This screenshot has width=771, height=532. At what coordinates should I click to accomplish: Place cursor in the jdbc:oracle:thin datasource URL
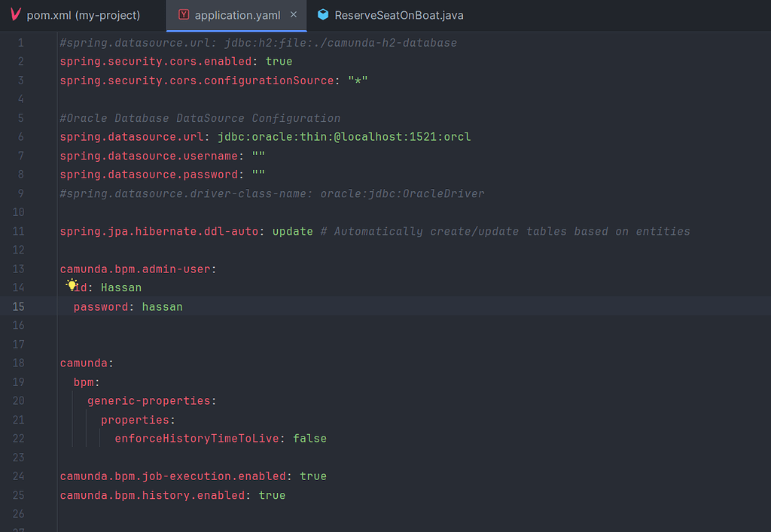click(x=343, y=137)
